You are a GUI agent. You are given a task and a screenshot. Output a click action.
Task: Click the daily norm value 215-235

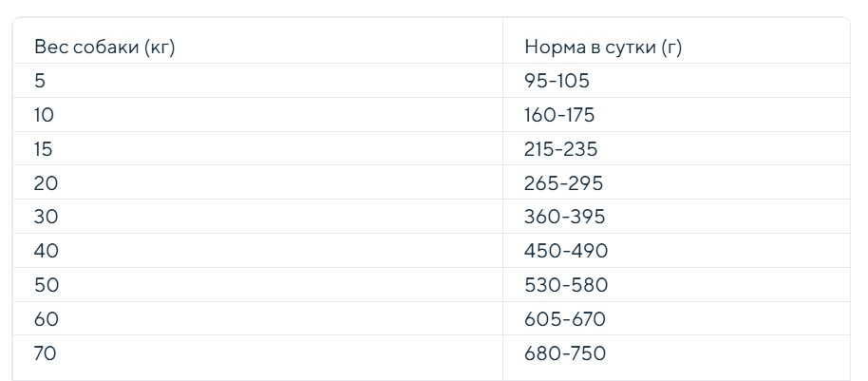560,149
